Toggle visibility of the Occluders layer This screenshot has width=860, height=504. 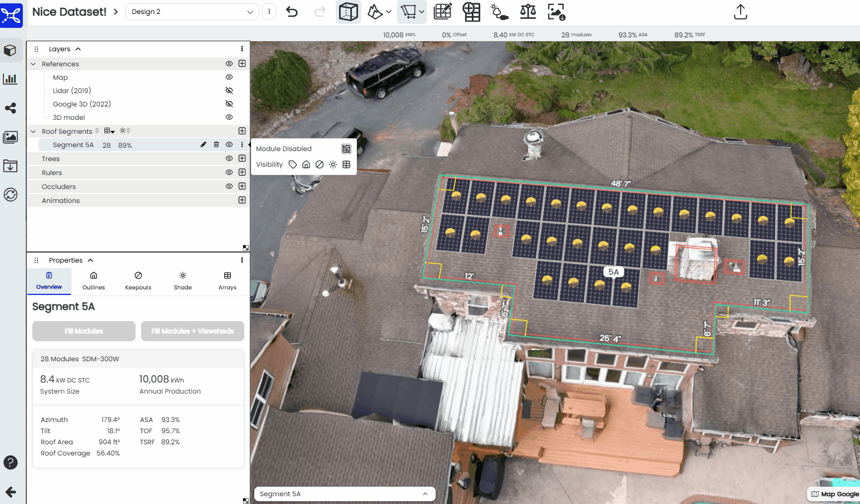(229, 186)
